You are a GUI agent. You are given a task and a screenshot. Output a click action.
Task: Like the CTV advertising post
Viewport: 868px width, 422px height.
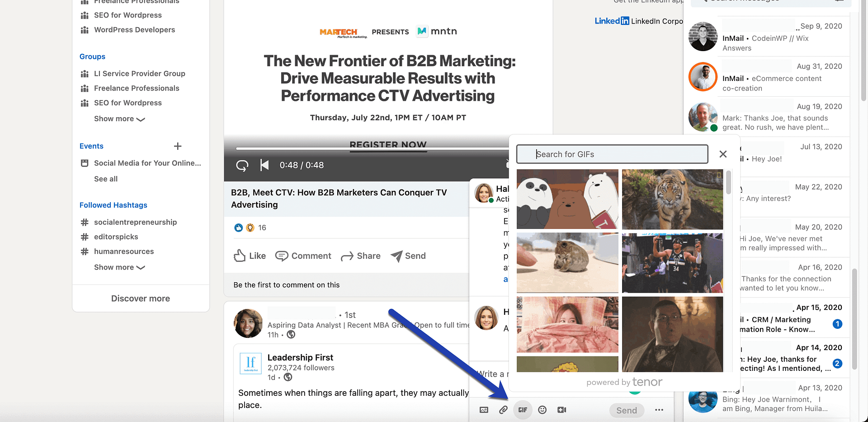pyautogui.click(x=249, y=256)
